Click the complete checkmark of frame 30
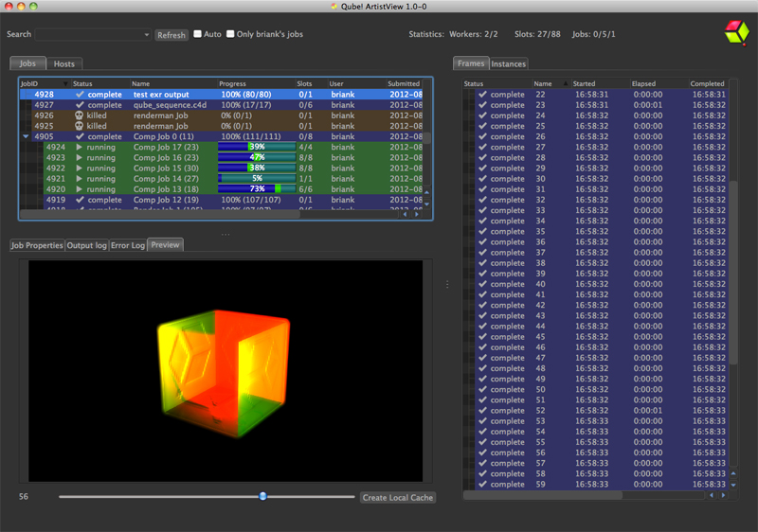This screenshot has width=758, height=532. (x=482, y=179)
